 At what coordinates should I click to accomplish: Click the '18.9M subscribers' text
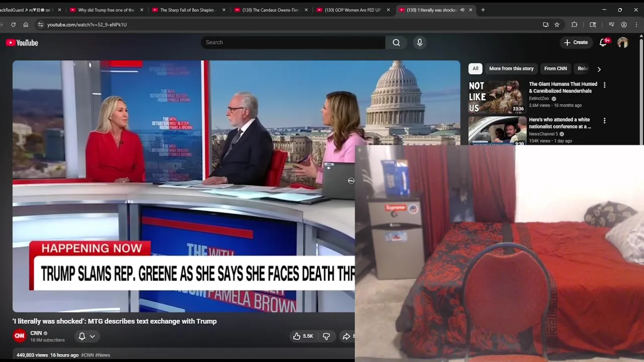coord(47,340)
